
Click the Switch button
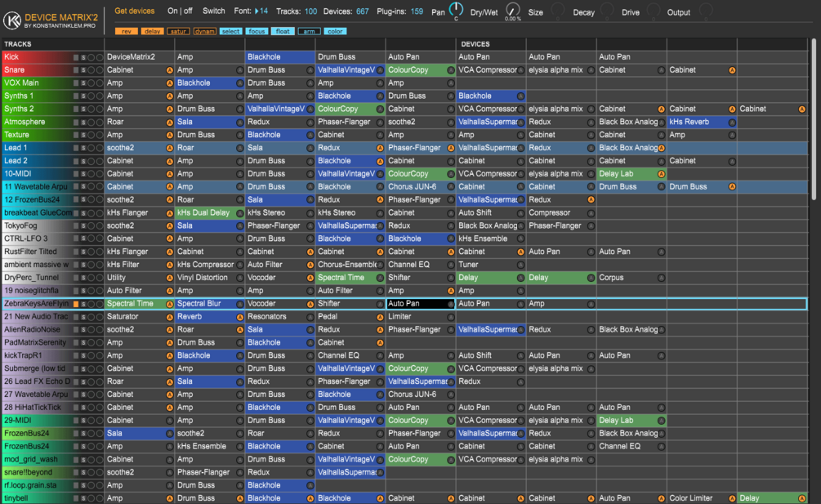214,11
